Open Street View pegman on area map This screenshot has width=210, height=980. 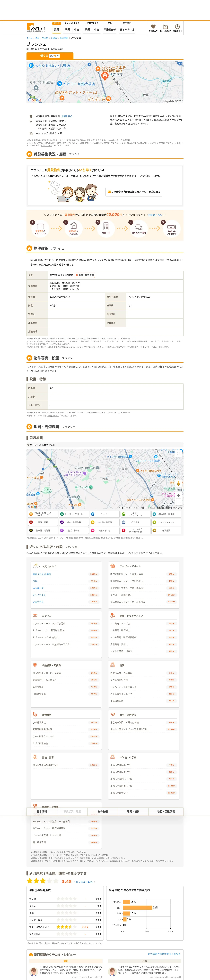tap(178, 483)
